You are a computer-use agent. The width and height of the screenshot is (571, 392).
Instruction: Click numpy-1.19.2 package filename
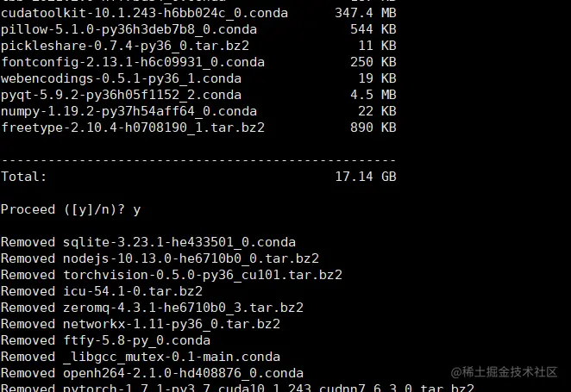129,111
